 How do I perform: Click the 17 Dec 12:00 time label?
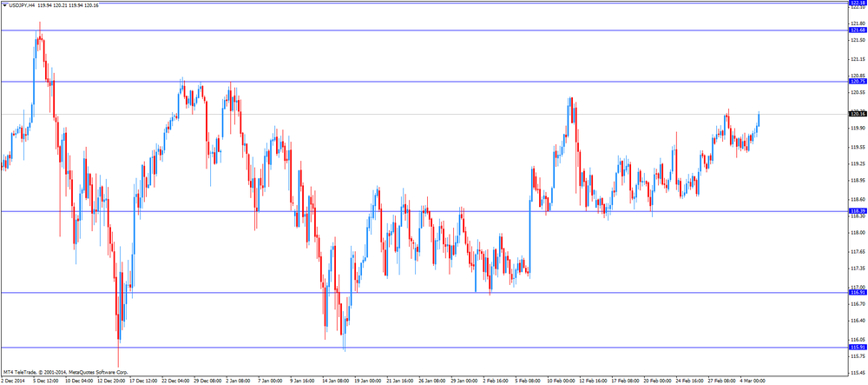coord(143,382)
